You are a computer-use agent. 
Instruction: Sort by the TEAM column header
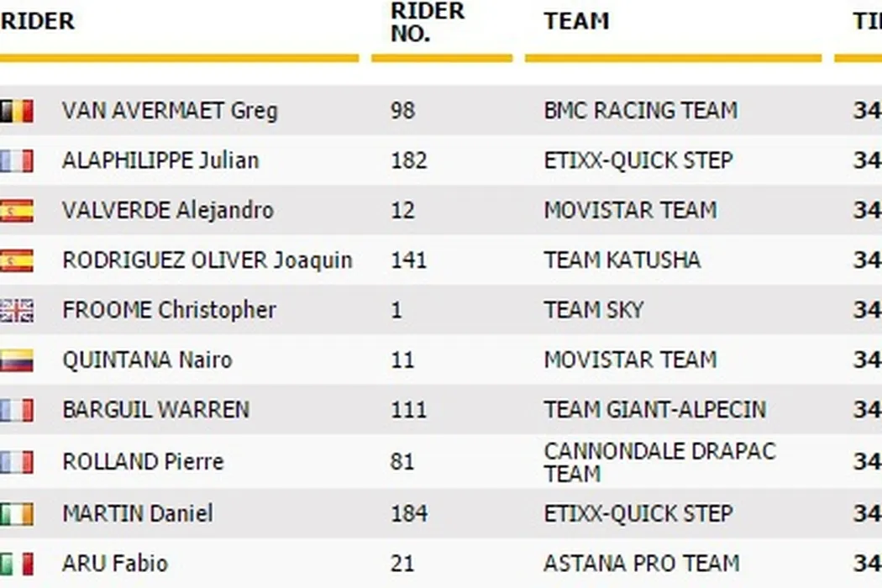pos(576,21)
